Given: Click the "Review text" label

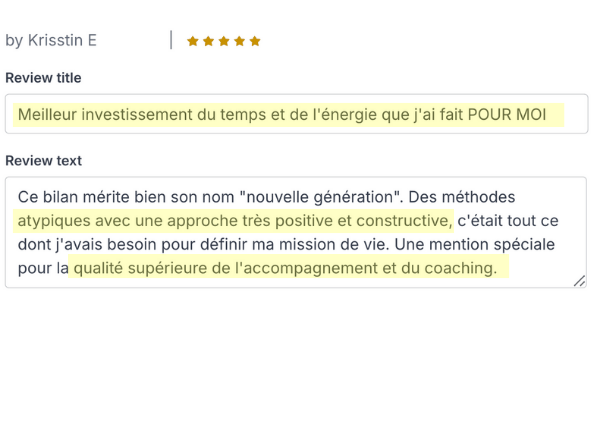Looking at the screenshot, I should [43, 161].
